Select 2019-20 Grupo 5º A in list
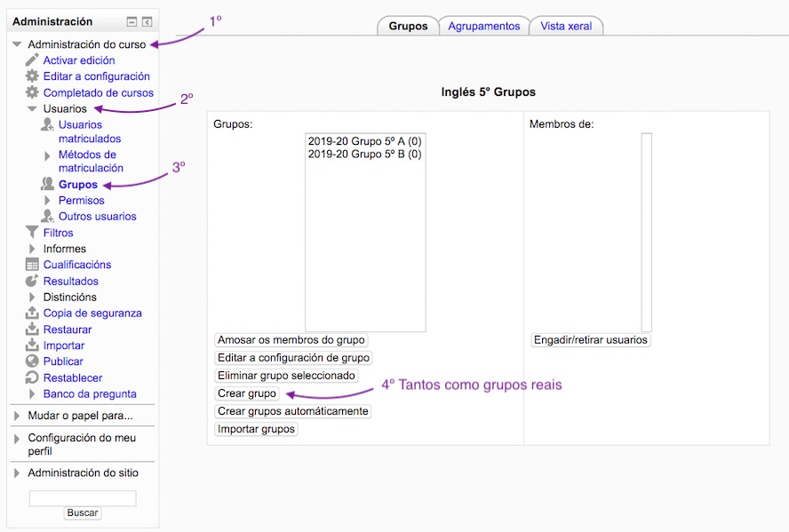This screenshot has width=789, height=532. click(364, 141)
